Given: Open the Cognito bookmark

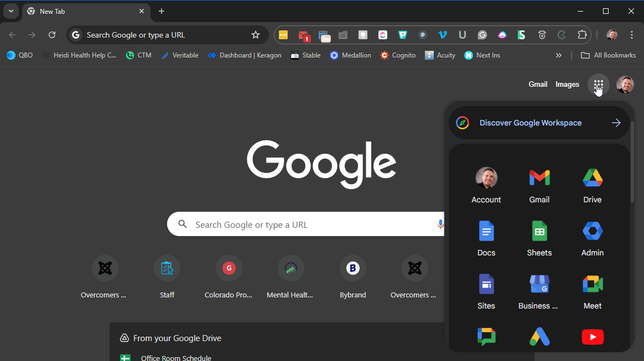Looking at the screenshot, I should [x=398, y=55].
